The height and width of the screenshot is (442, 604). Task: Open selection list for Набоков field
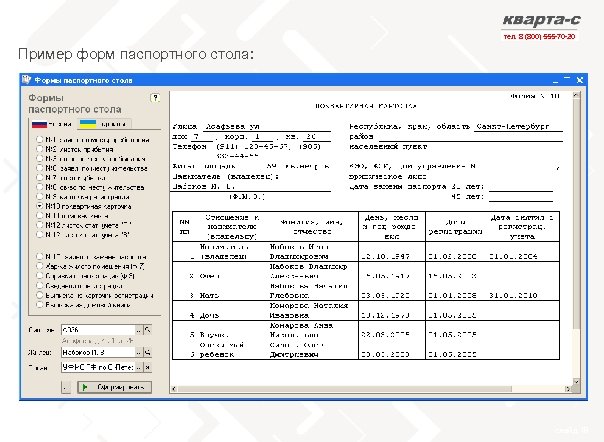coord(139,352)
